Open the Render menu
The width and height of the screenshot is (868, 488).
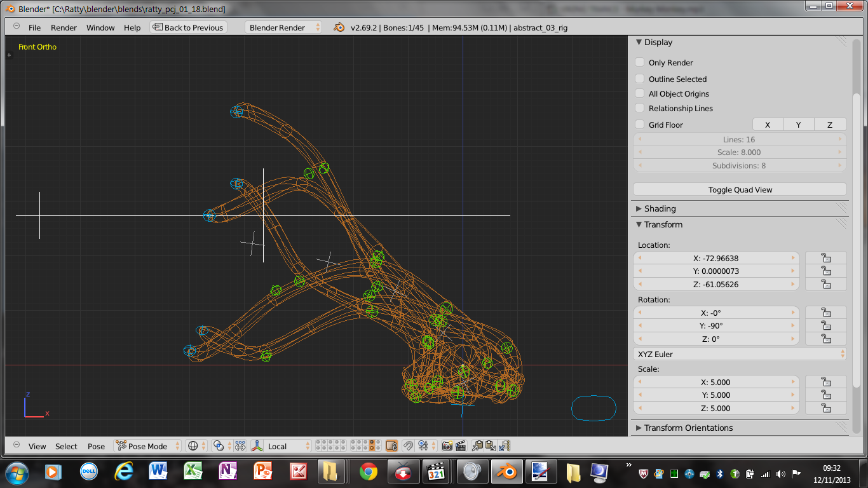[x=64, y=27]
